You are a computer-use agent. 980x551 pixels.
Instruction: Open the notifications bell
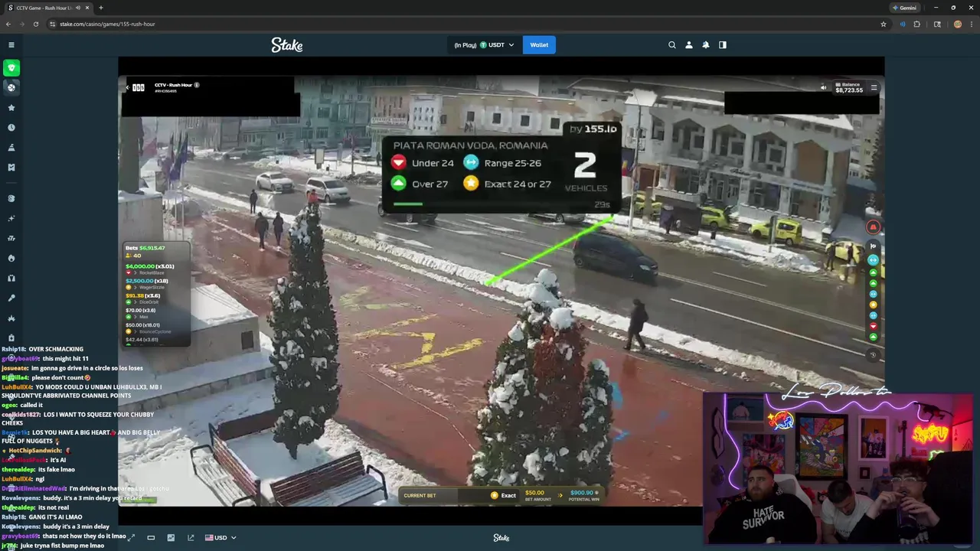pyautogui.click(x=706, y=45)
